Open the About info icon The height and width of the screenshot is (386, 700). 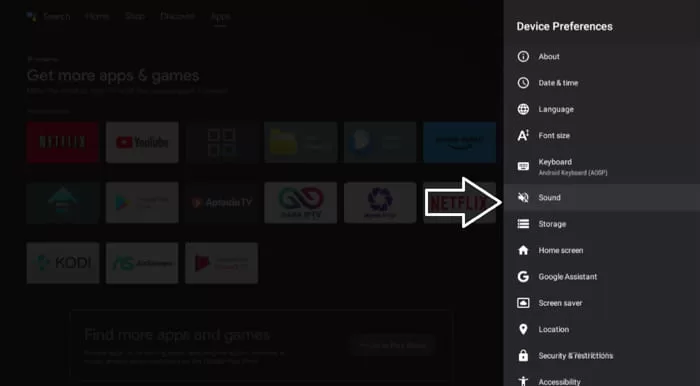[x=523, y=57]
